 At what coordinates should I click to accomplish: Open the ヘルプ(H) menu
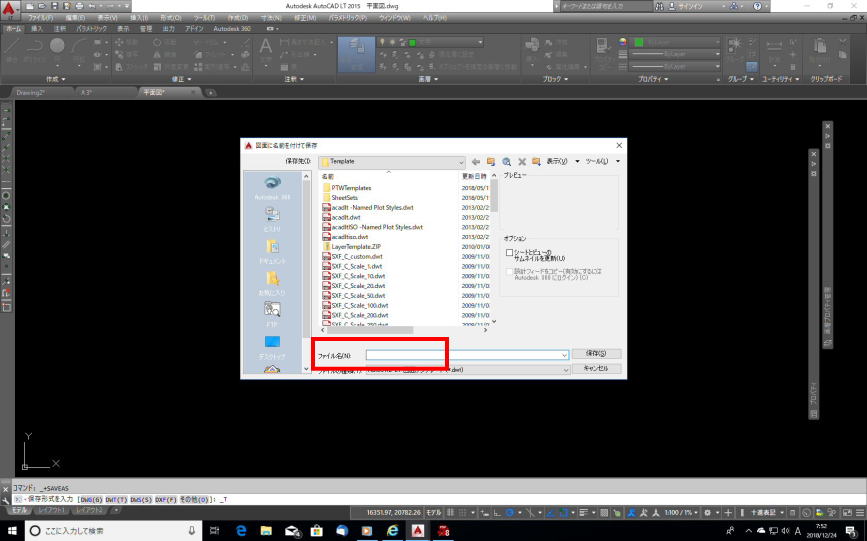coord(435,18)
